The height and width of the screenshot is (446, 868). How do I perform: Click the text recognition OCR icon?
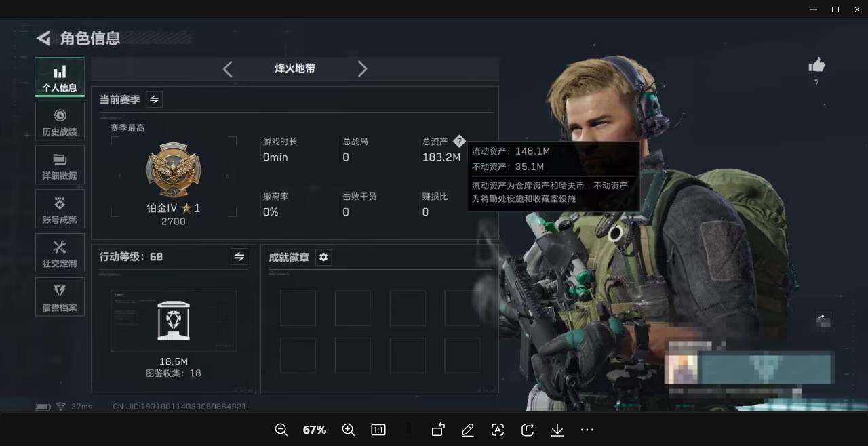click(x=498, y=430)
